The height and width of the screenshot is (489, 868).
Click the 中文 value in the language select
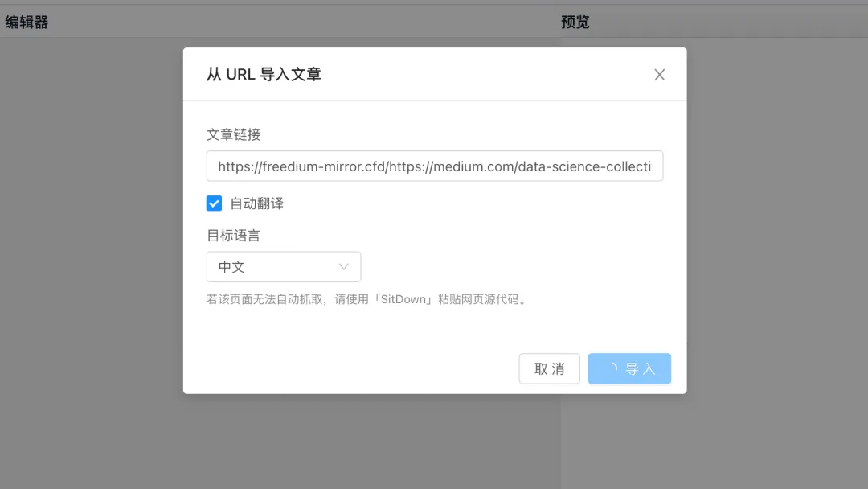(231, 267)
